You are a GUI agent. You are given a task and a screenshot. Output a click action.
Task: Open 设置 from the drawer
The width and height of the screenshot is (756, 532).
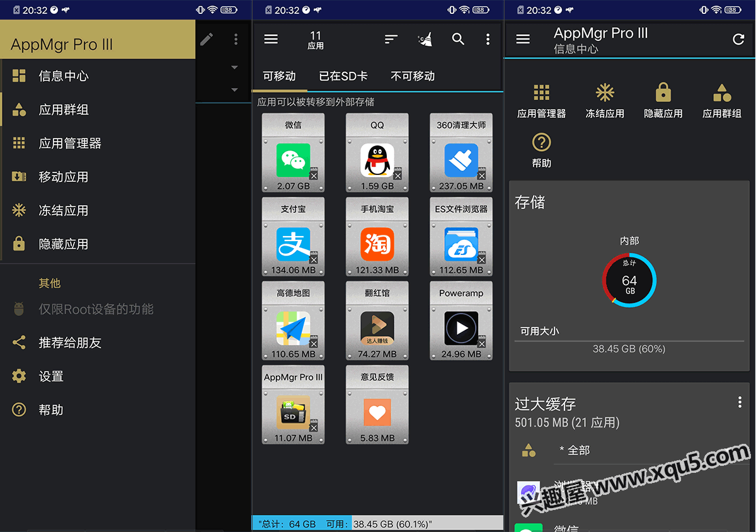click(x=98, y=376)
